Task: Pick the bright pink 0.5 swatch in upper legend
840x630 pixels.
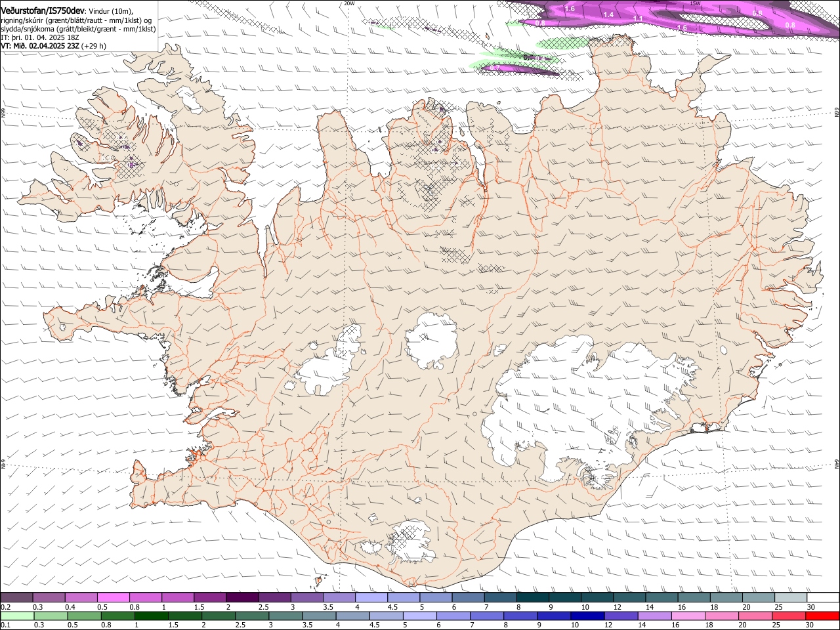Action: pyautogui.click(x=114, y=597)
